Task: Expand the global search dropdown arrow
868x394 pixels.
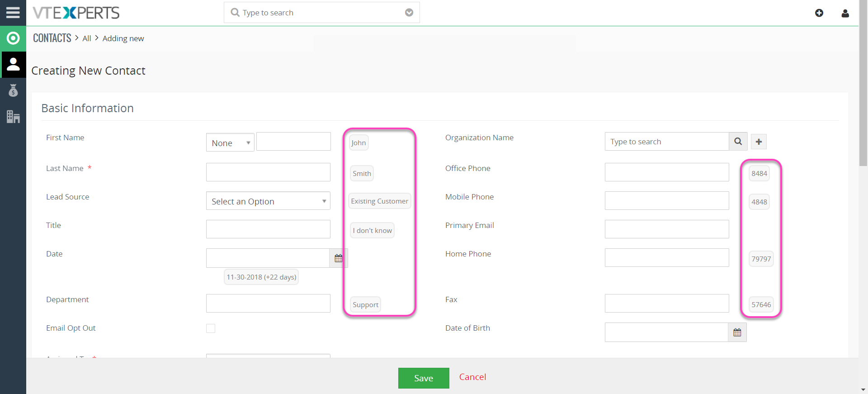Action: 409,13
